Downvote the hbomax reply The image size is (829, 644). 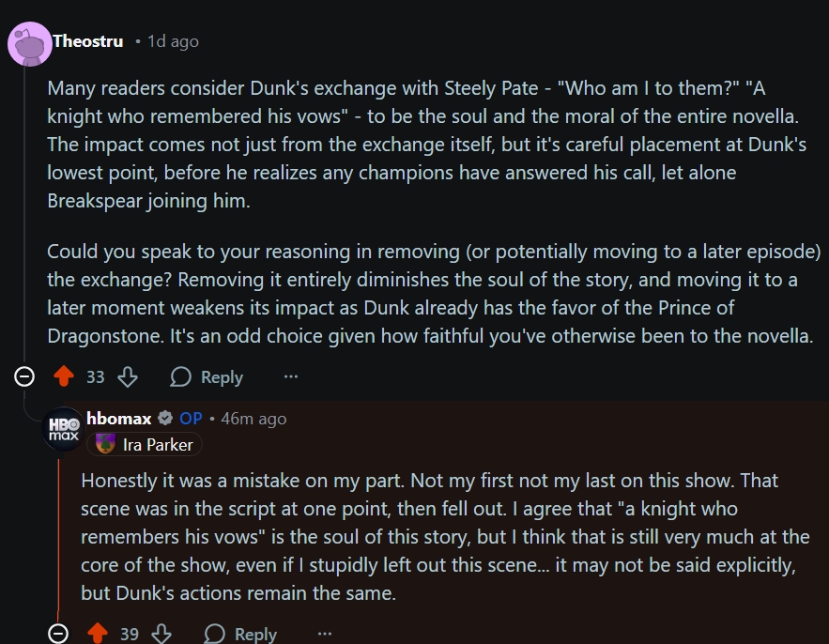tap(161, 635)
